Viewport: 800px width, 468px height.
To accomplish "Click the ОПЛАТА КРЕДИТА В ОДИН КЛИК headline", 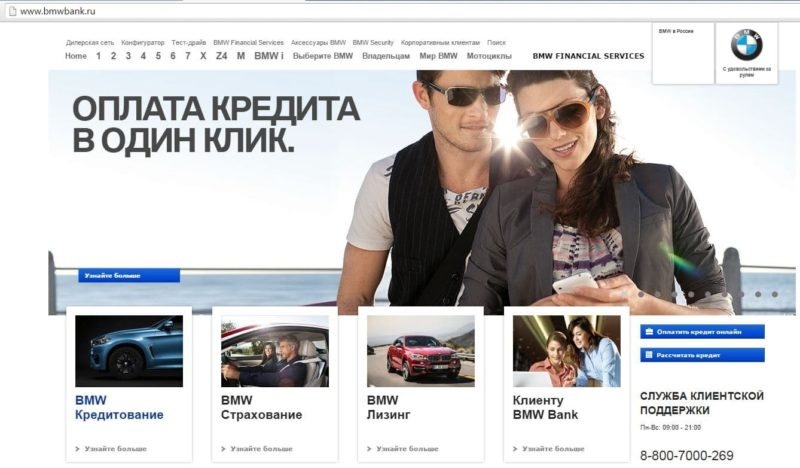I will (216, 125).
